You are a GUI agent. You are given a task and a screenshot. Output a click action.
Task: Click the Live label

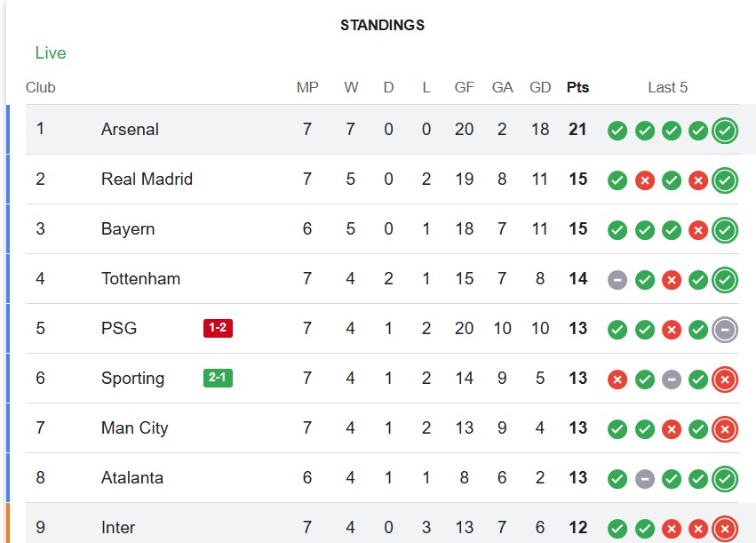pos(51,53)
